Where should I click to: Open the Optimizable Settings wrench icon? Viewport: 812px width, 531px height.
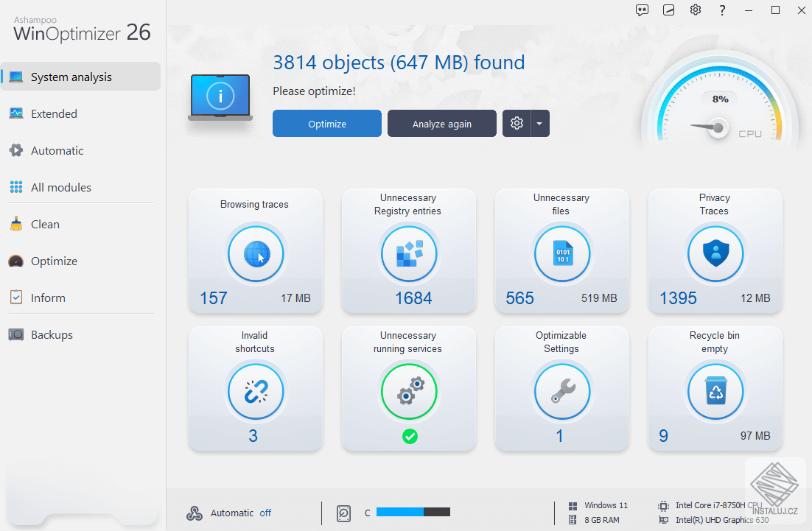pos(562,392)
